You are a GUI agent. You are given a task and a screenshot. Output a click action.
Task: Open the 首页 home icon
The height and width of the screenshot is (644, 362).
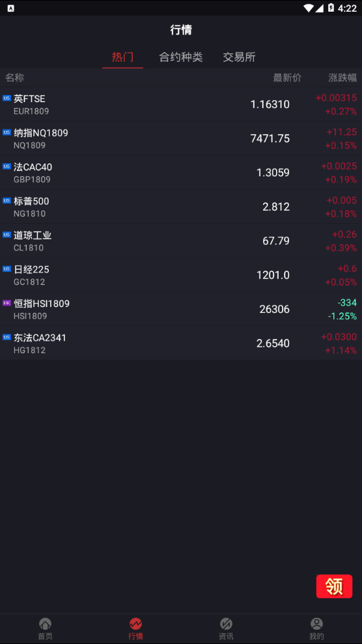[x=45, y=624]
